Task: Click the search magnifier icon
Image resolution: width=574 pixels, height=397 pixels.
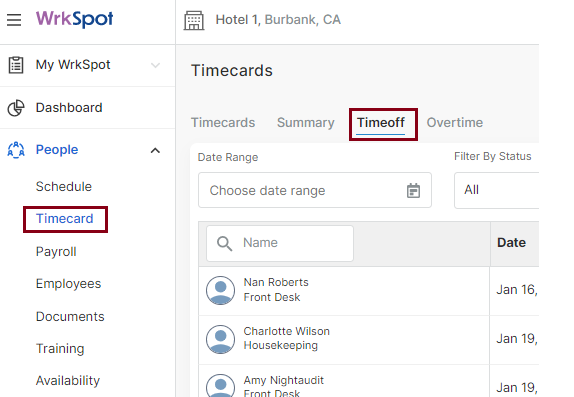Action: (x=224, y=243)
